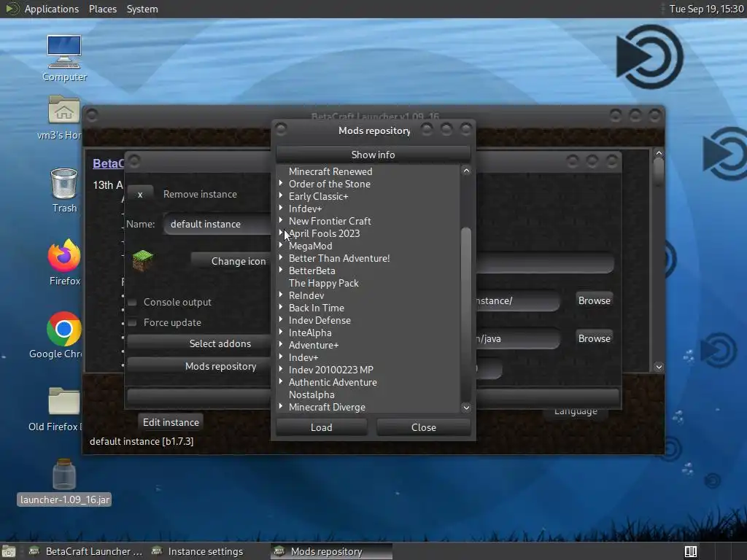Select Adventure+ entry

(x=314, y=345)
